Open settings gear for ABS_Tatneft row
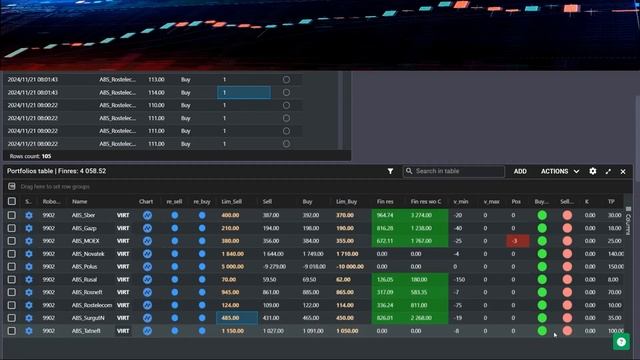The height and width of the screenshot is (360, 640). click(29, 331)
